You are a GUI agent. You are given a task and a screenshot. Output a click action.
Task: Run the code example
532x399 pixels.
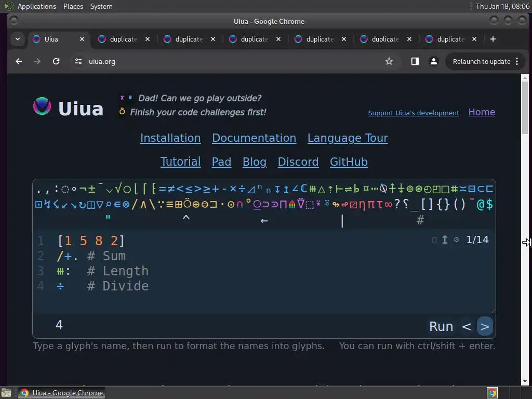[x=441, y=326]
